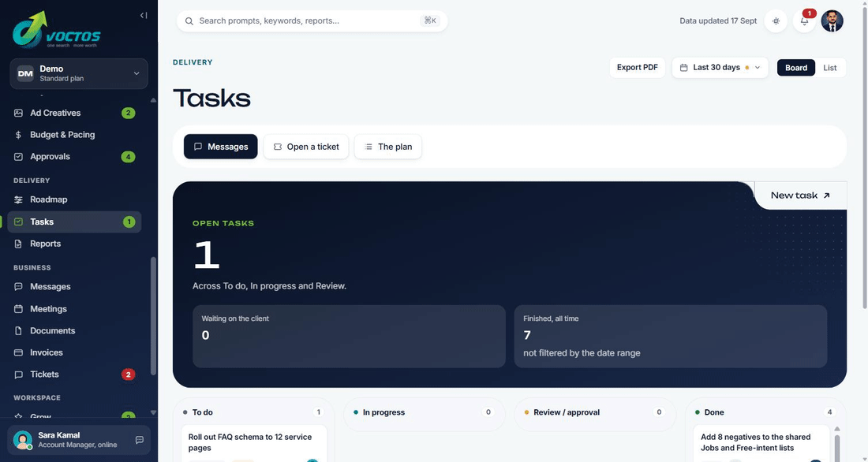Click the Waiting on the client card

(x=349, y=337)
